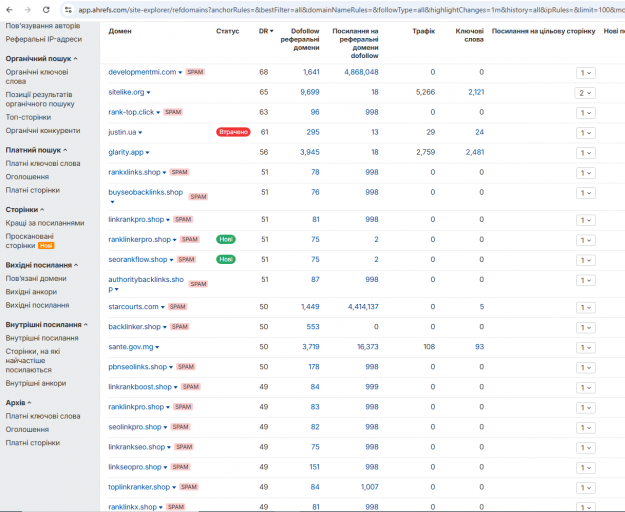Collapse the Платний пошук sidebar section
This screenshot has height=512, width=625.
click(36, 150)
